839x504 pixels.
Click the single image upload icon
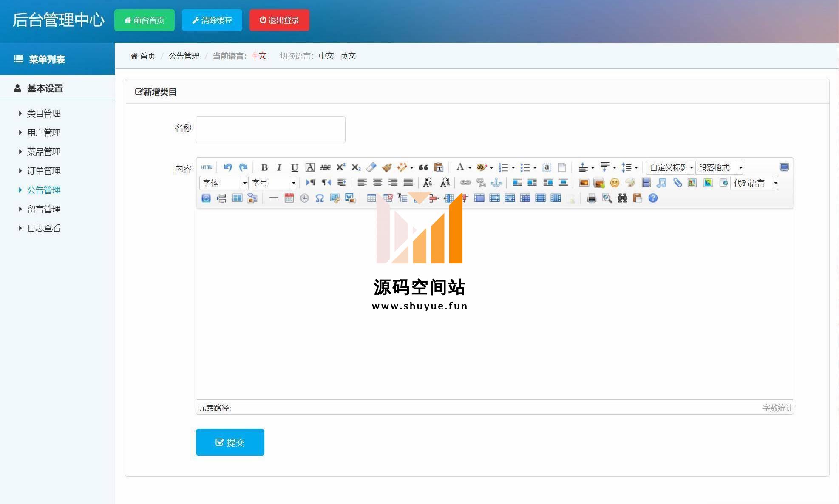click(x=584, y=183)
